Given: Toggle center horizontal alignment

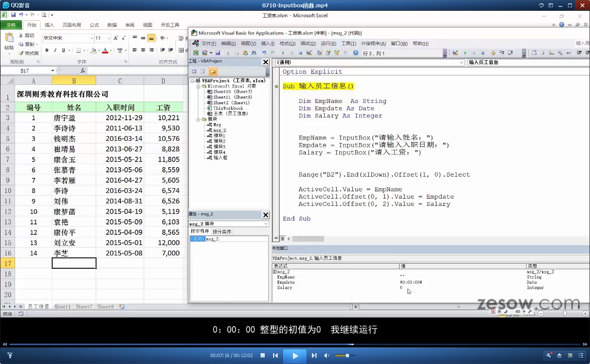Looking at the screenshot, I should click(x=143, y=50).
